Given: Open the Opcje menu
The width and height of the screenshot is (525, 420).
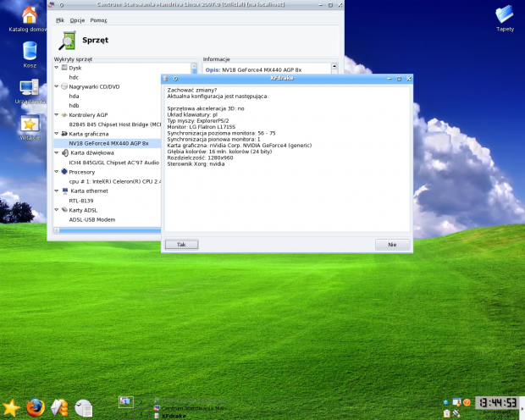Looking at the screenshot, I should (x=77, y=20).
